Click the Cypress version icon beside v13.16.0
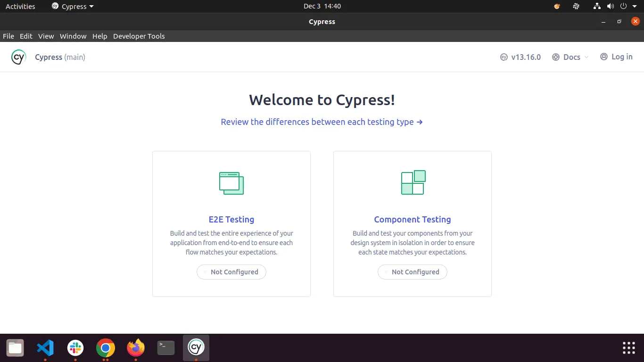Image resolution: width=644 pixels, height=362 pixels. (504, 57)
